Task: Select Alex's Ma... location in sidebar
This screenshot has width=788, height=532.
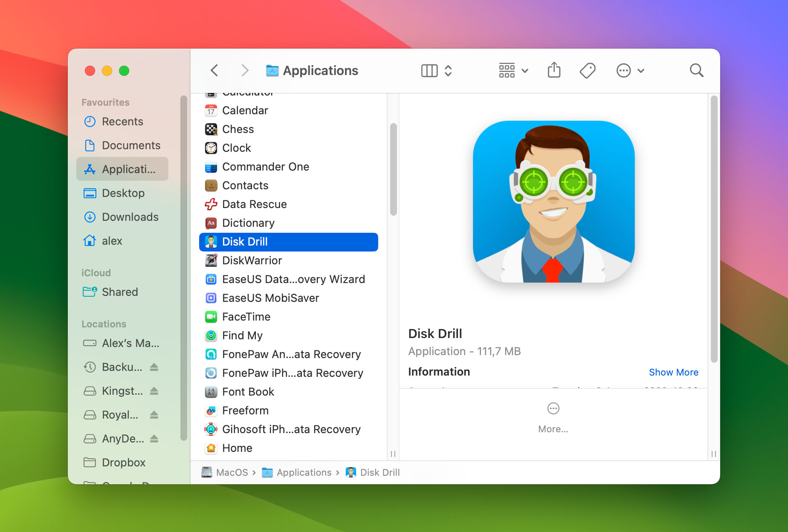Action: coord(122,343)
